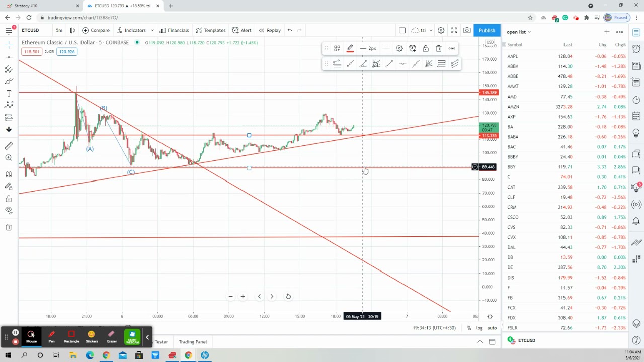Click the blue Publish button
The image size is (644, 362).
[487, 30]
